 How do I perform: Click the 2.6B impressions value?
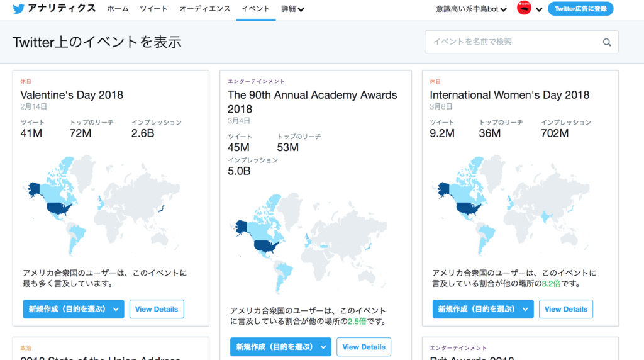coord(143,133)
